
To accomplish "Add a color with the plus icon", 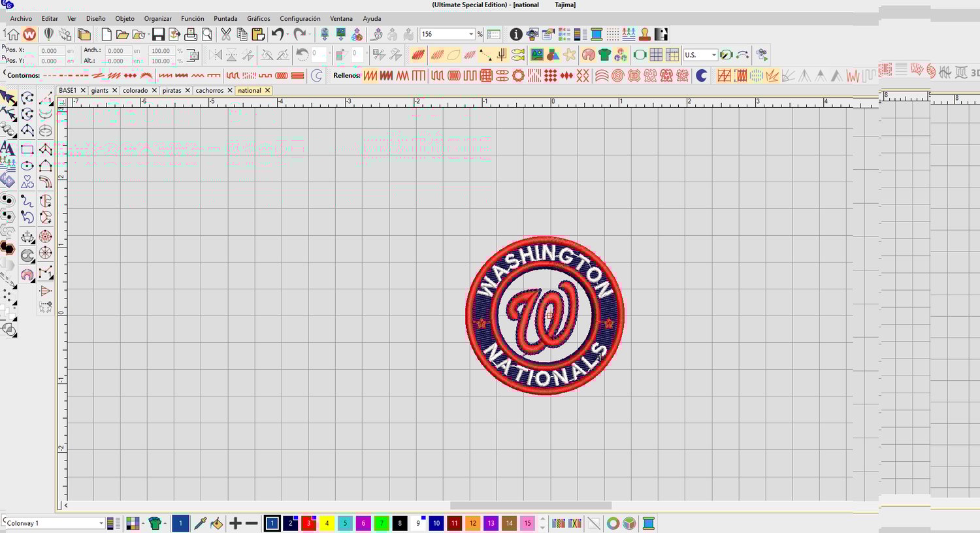I will [x=235, y=523].
